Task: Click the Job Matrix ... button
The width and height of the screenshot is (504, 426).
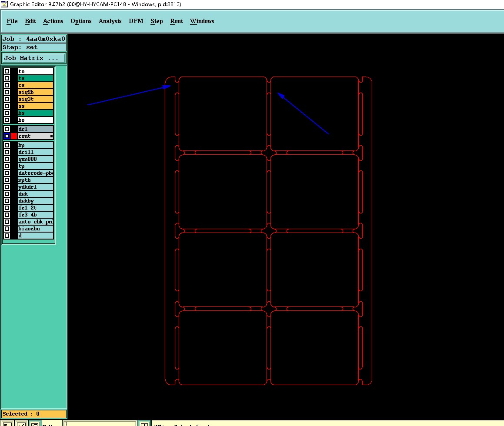Action: [34, 58]
